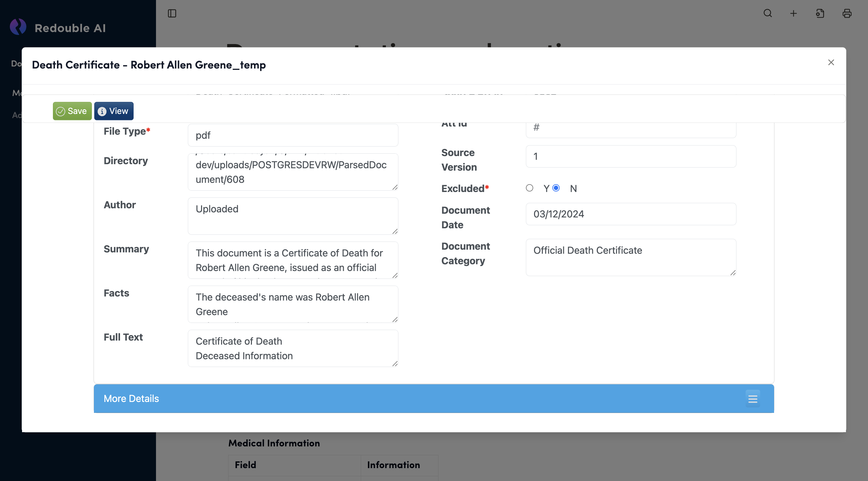Image resolution: width=868 pixels, height=481 pixels.
Task: Click resize handle of Summary textarea
Action: click(395, 275)
